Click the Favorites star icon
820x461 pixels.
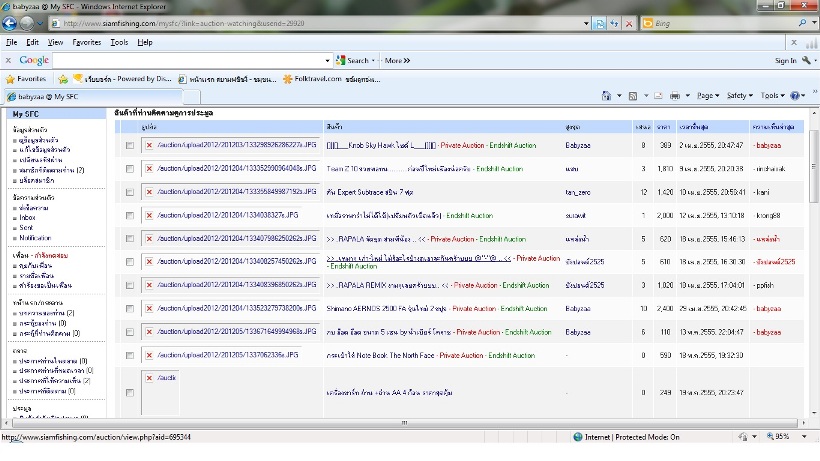tap(10, 79)
